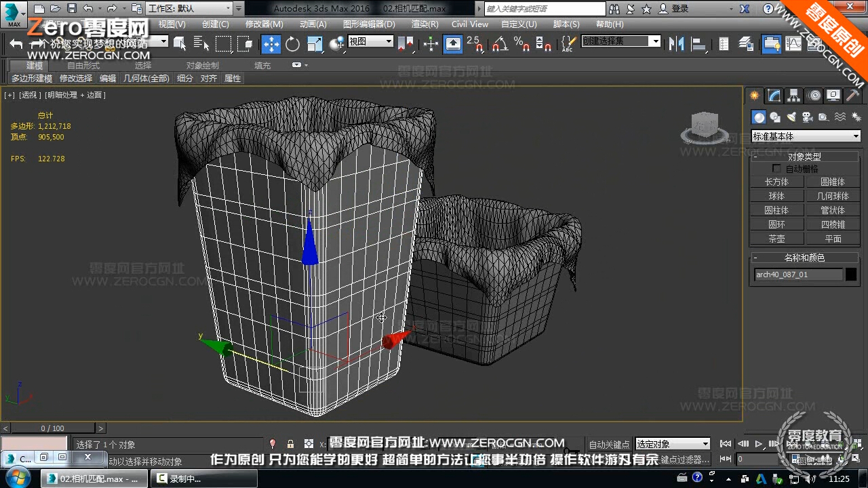Select the Select and Move tool

pyautogui.click(x=271, y=44)
